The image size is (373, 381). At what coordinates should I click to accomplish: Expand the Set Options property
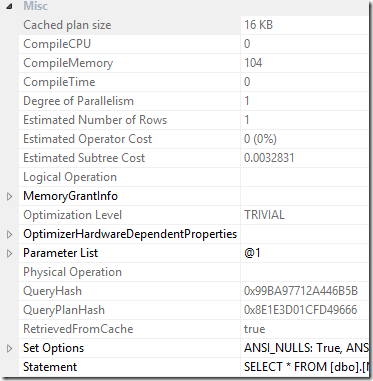click(x=9, y=349)
